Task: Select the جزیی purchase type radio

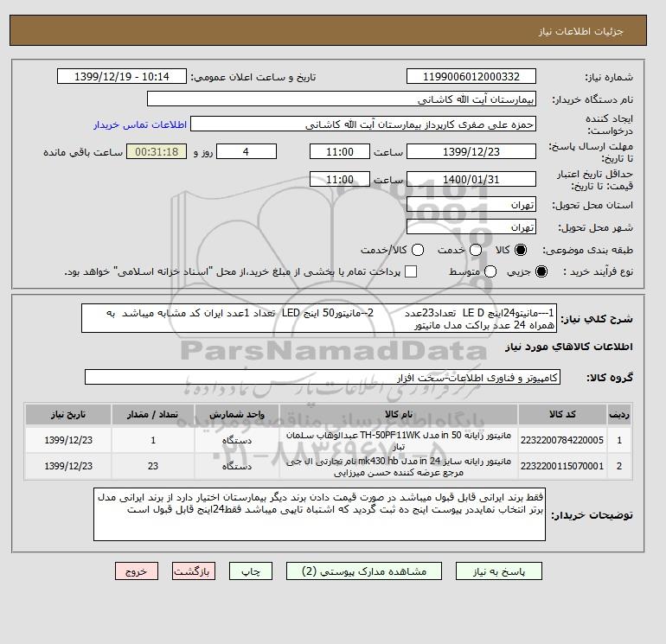Action: tap(541, 271)
